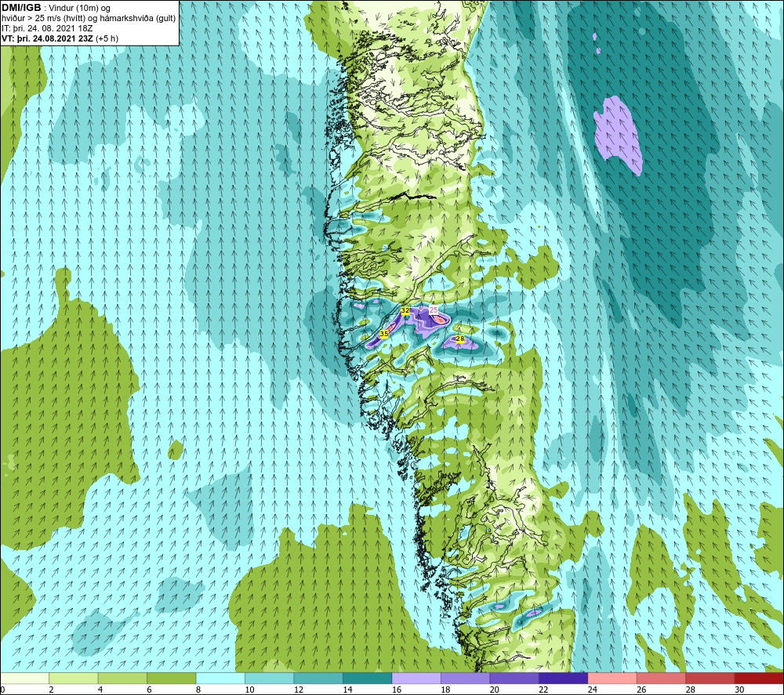Click the legend tick label 6

149,690
